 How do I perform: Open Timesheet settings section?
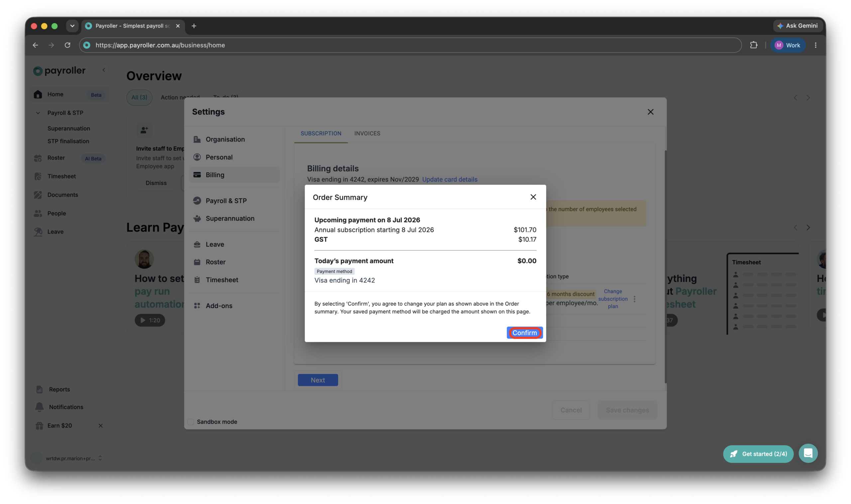[x=234, y=279]
